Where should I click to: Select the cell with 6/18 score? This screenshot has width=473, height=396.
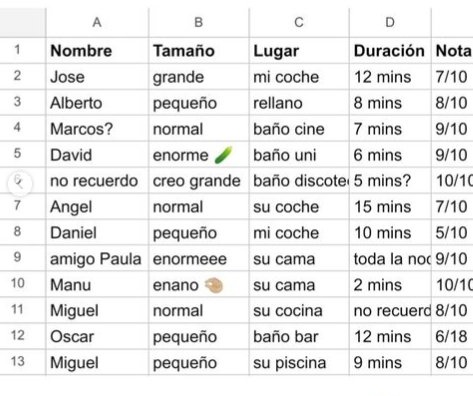pos(452,336)
